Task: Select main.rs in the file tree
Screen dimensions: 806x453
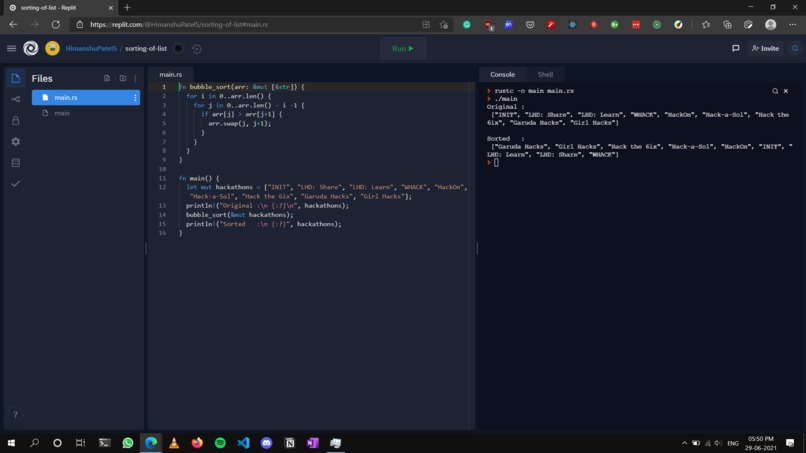Action: (86, 97)
